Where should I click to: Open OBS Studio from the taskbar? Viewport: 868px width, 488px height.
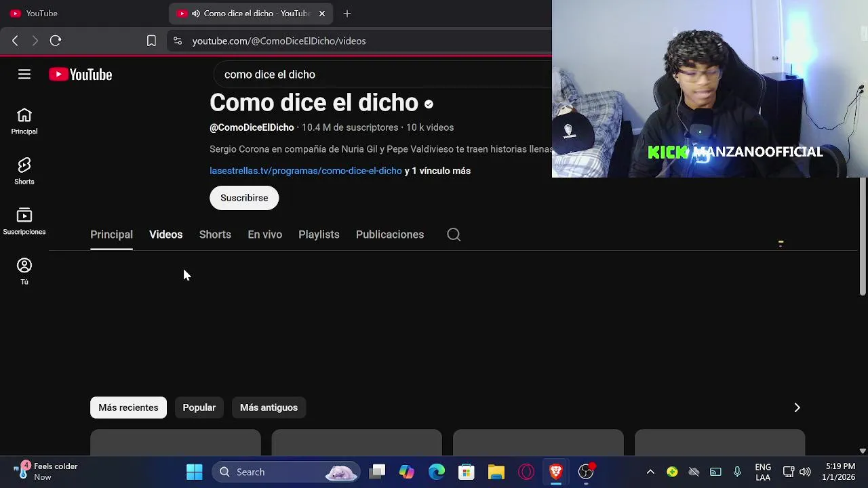coord(586,472)
